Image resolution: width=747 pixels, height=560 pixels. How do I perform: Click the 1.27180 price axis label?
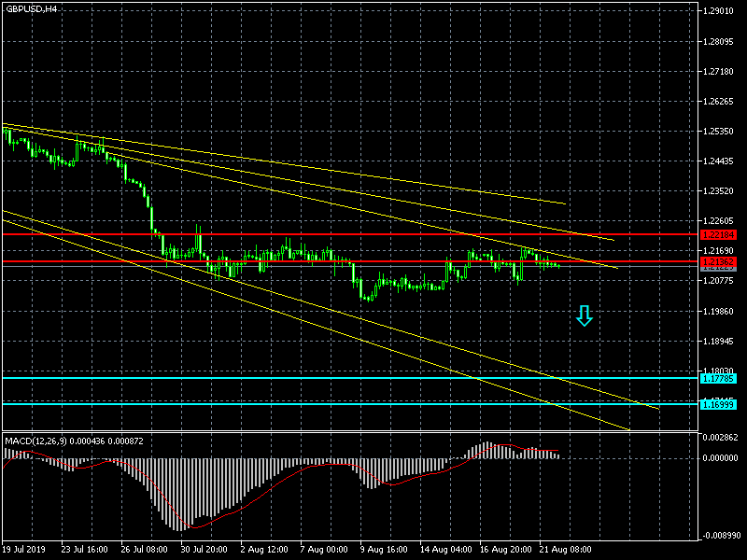718,72
